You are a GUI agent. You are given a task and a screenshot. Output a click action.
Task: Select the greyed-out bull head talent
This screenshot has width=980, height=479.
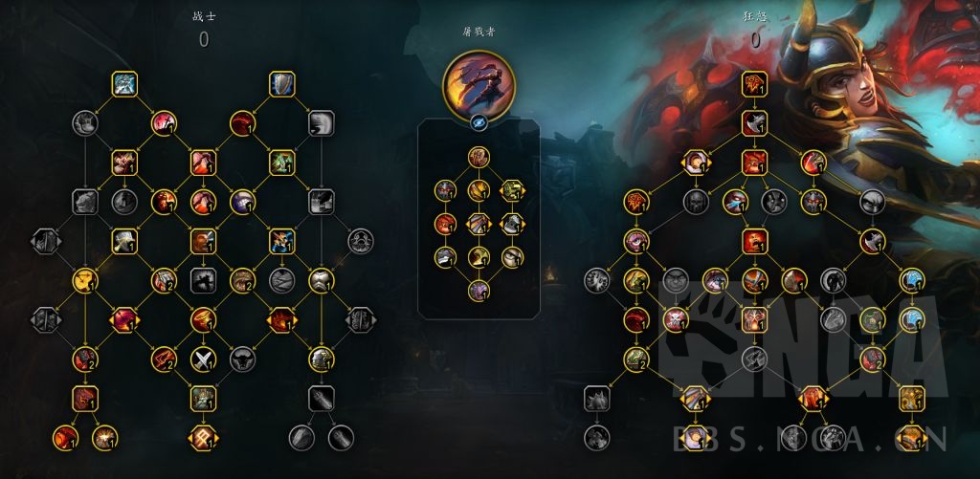tap(242, 359)
